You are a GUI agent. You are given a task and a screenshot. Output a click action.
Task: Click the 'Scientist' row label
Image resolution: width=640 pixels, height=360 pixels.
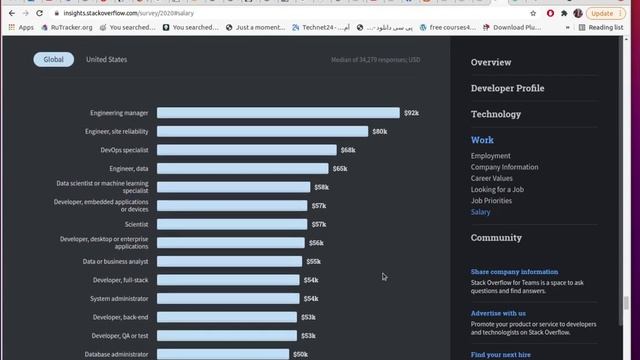tap(136, 224)
